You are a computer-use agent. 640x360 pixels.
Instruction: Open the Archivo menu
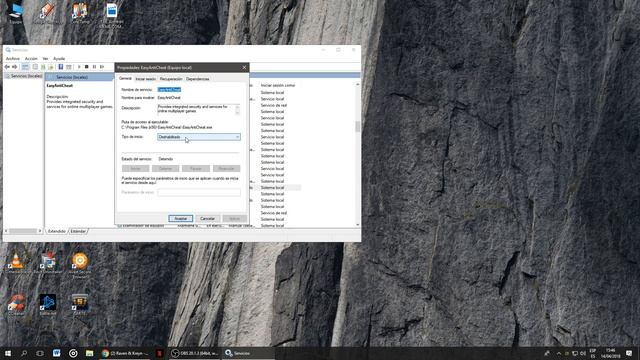tap(13, 58)
